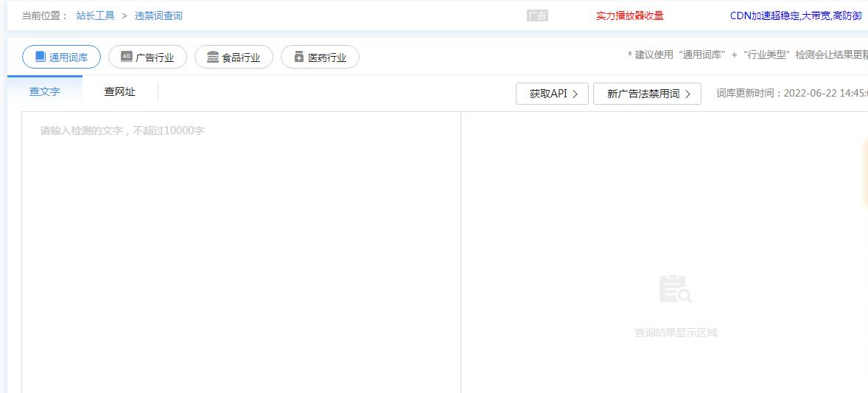Viewport: 868px width, 393px height.
Task: Toggle the 医药行业 category
Action: [321, 57]
